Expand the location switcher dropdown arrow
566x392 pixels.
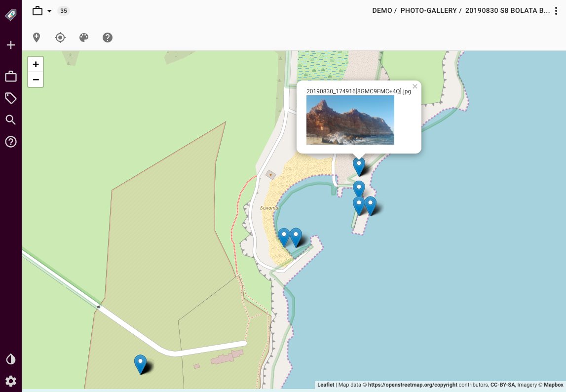tap(49, 11)
